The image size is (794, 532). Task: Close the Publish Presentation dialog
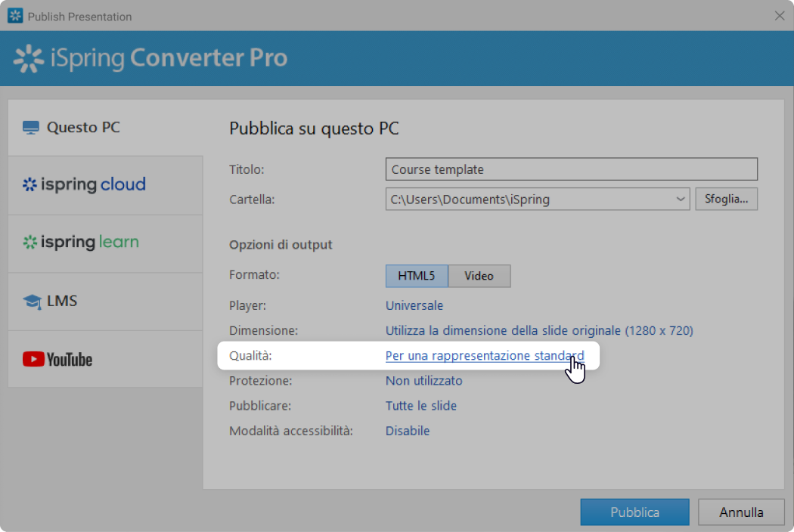pyautogui.click(x=780, y=16)
